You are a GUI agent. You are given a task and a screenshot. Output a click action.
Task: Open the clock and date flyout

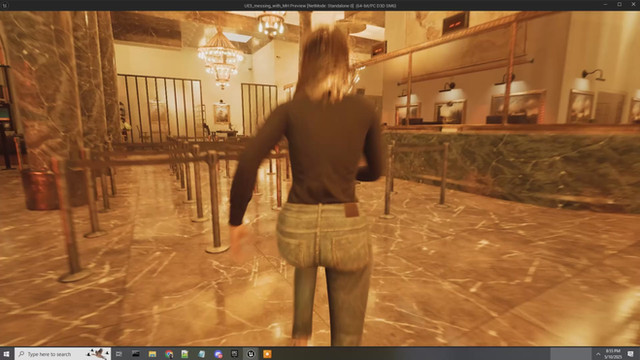[x=613, y=354]
